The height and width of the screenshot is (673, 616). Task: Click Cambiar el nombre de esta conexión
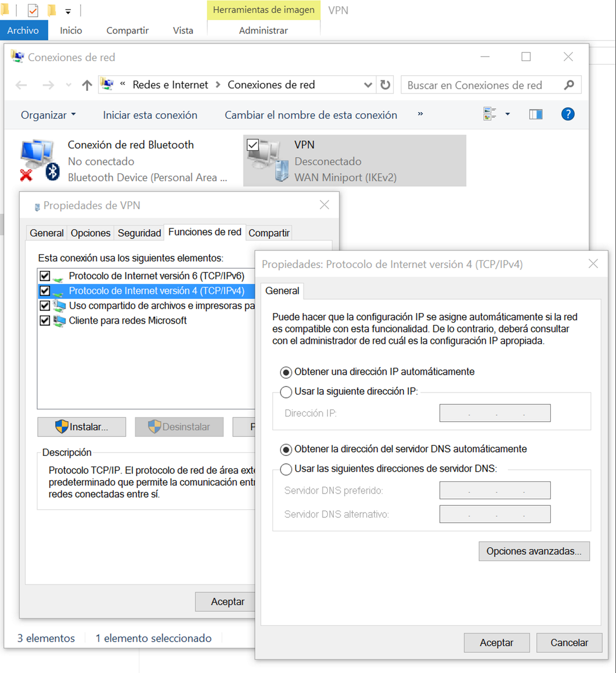[311, 114]
